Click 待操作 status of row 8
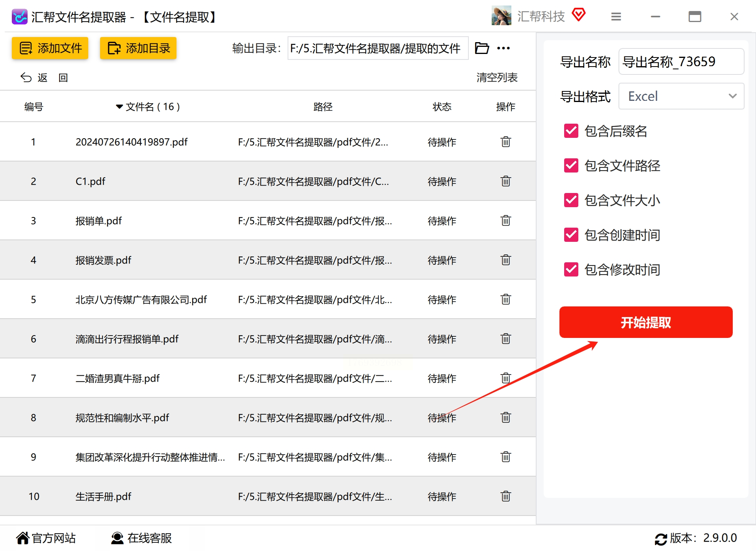 pyautogui.click(x=442, y=418)
